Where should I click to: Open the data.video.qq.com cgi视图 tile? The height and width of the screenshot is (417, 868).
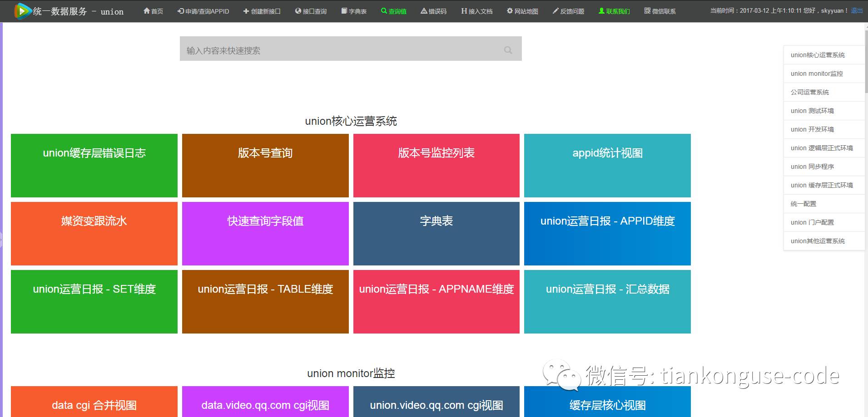coord(265,402)
